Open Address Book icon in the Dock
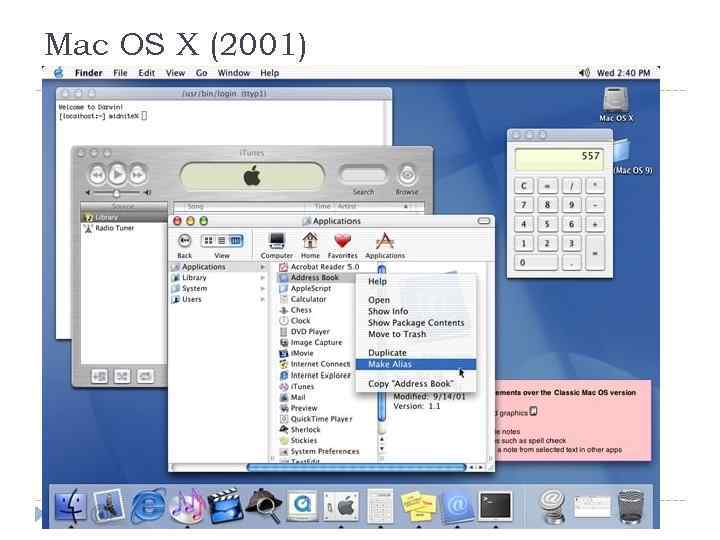This screenshot has width=720, height=540. (457, 506)
